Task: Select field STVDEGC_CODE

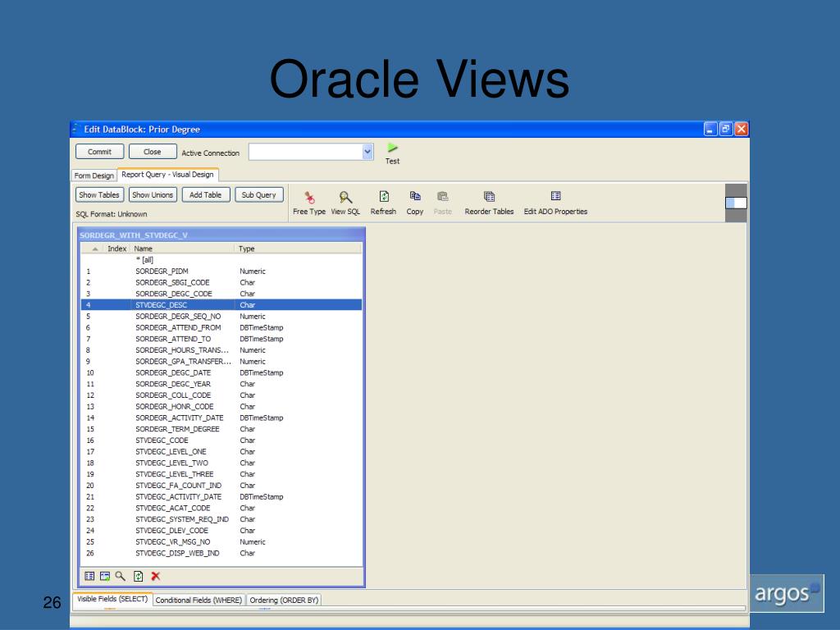Action: coord(221,440)
